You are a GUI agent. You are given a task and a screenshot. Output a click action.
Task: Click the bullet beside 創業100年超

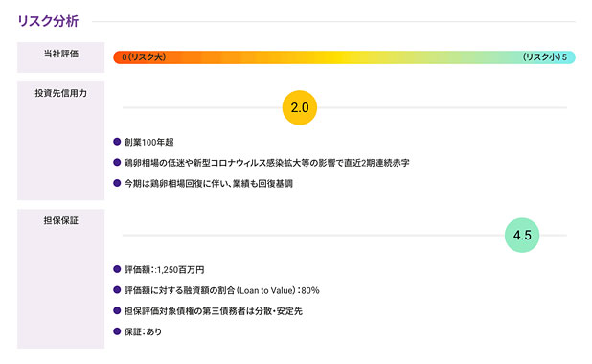[x=117, y=142]
